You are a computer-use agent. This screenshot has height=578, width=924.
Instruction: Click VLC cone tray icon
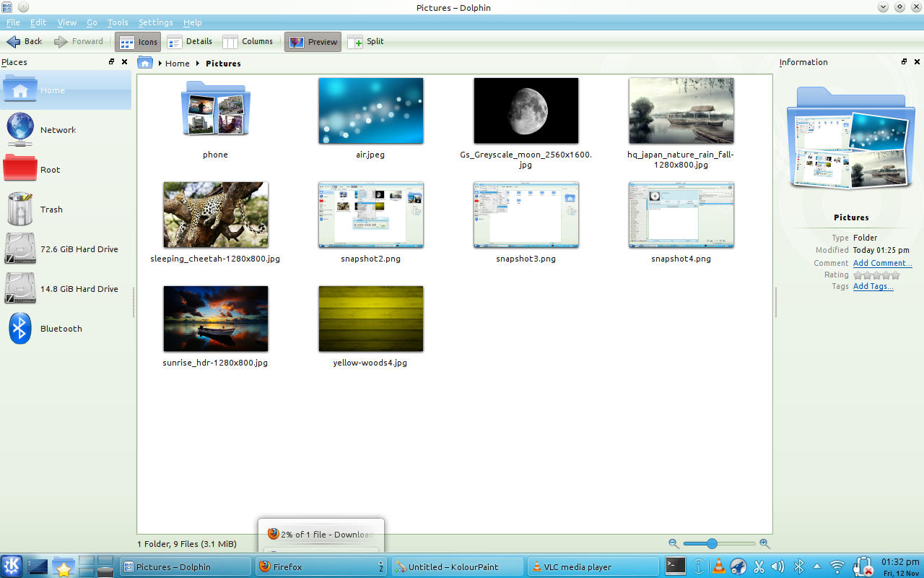[x=718, y=566]
